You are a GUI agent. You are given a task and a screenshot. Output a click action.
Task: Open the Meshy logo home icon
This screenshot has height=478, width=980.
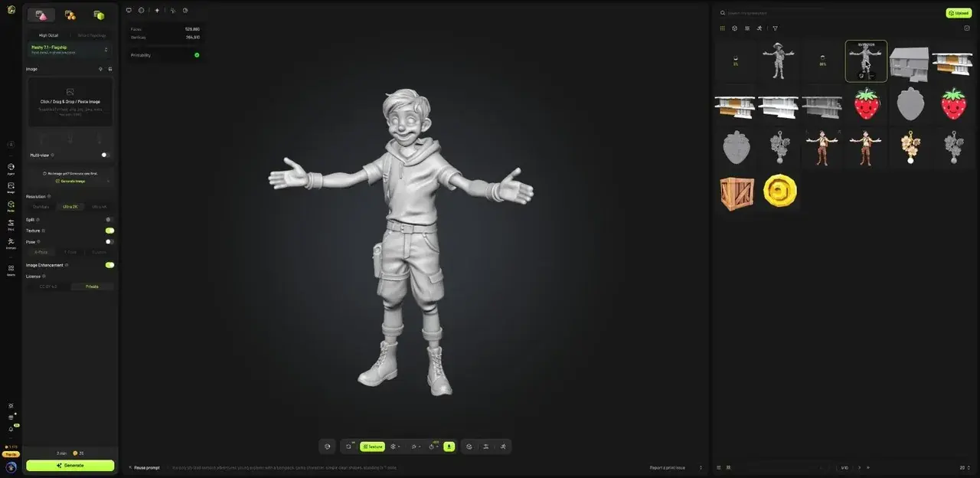[11, 10]
